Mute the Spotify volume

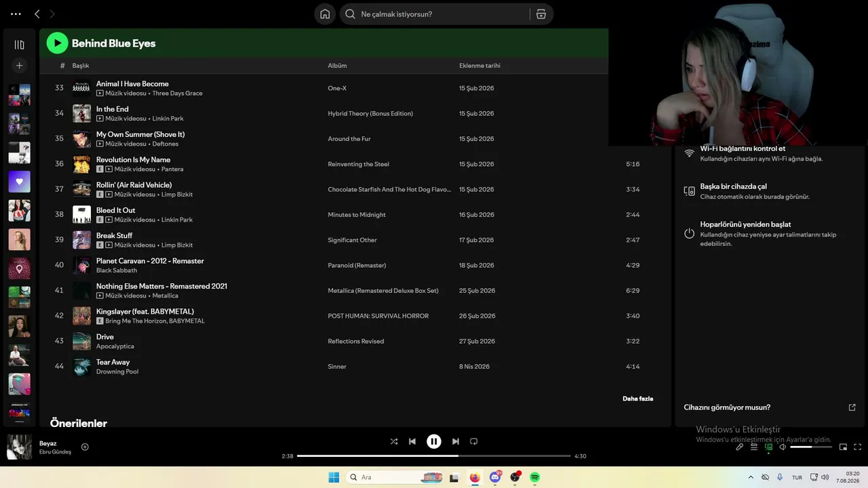[783, 447]
